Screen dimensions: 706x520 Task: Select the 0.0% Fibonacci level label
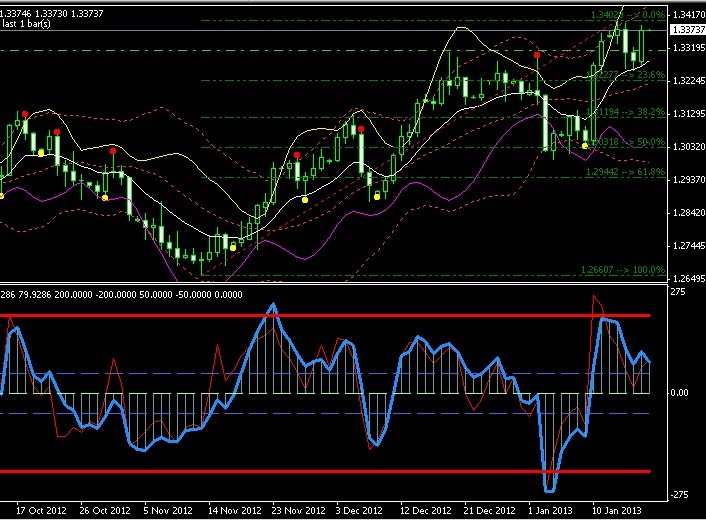pyautogui.click(x=628, y=15)
